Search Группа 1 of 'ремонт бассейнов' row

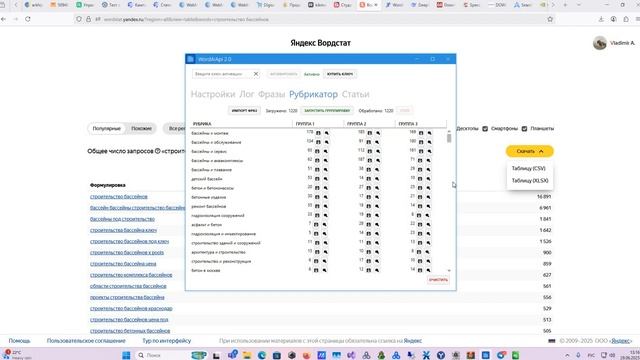coord(325,206)
